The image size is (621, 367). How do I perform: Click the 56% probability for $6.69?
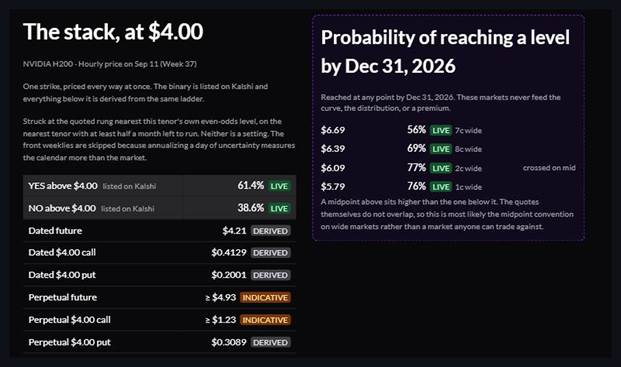click(416, 130)
